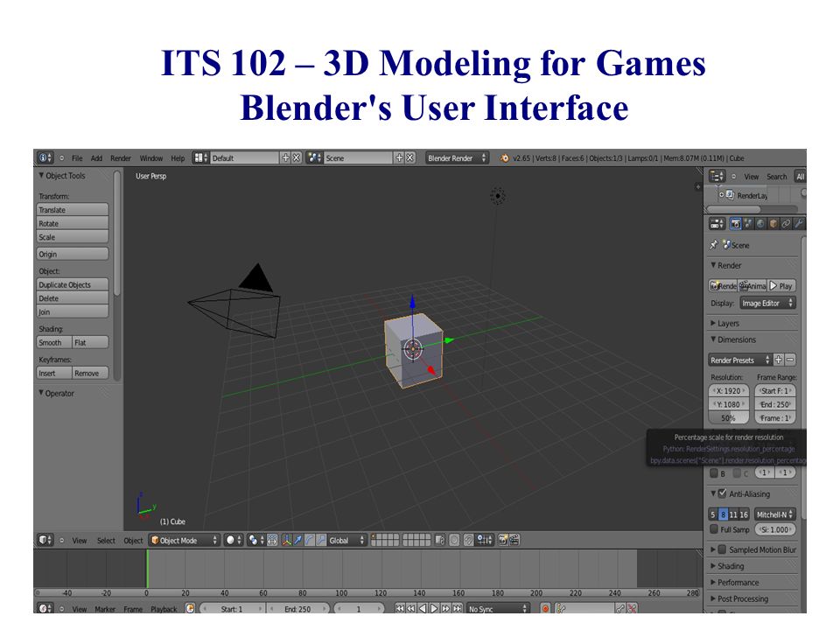This screenshot has height=630, width=840.
Task: Open the No Sync dropdown
Action: [x=498, y=609]
